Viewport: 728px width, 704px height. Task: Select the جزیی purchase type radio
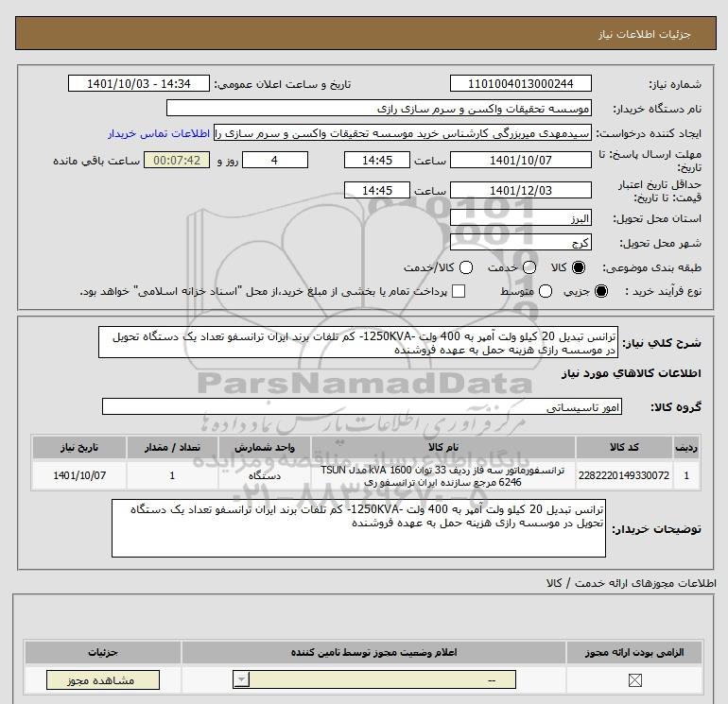[600, 291]
